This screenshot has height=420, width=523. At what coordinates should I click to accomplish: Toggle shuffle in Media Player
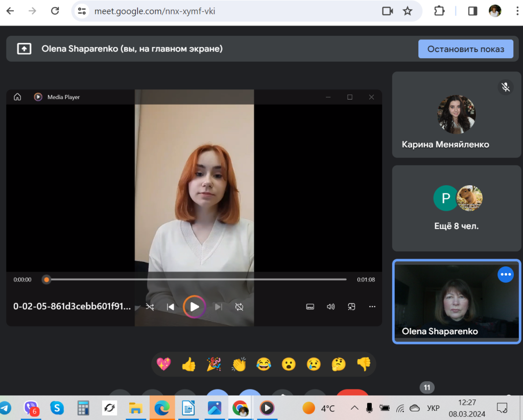coord(150,307)
